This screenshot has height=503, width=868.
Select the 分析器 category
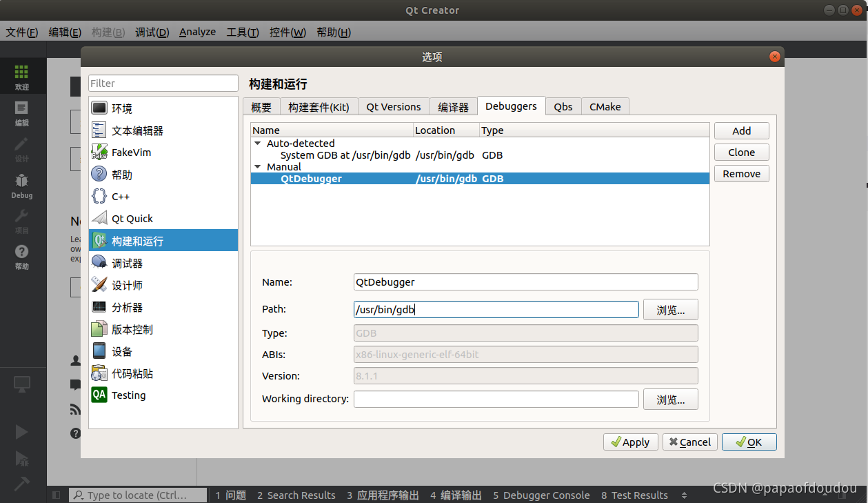(163, 306)
